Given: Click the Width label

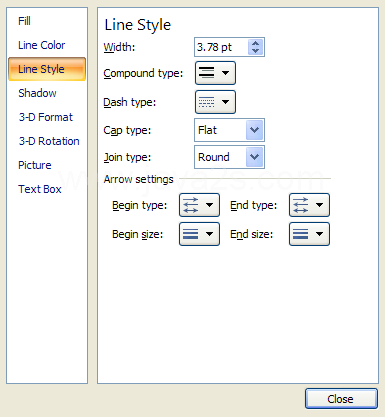Looking at the screenshot, I should [x=119, y=47].
